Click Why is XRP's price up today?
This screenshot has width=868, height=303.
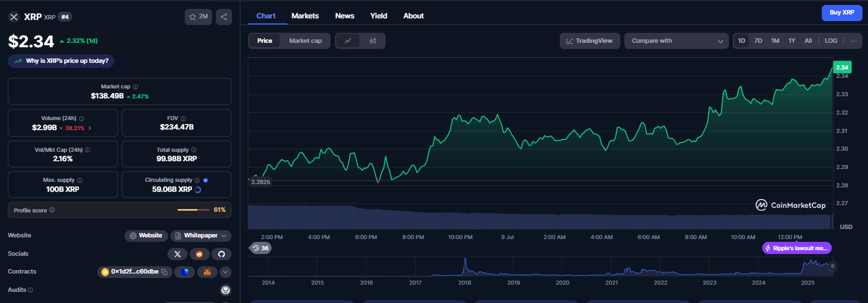click(61, 61)
